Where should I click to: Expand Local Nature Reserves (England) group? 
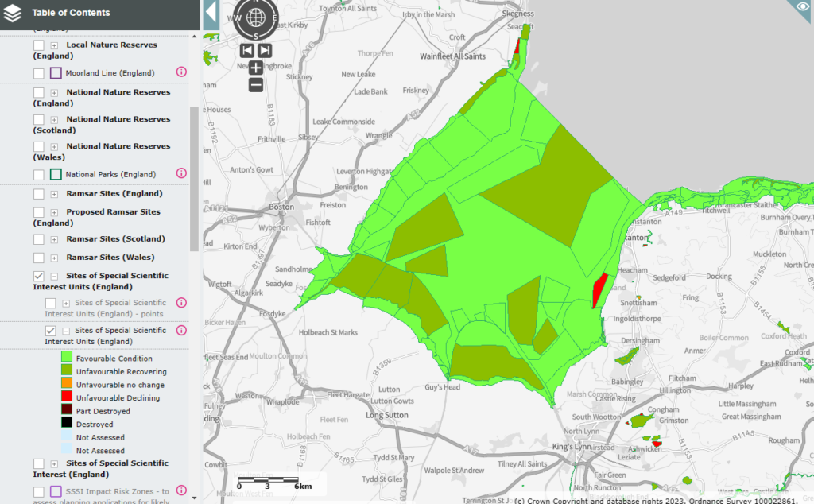pyautogui.click(x=55, y=45)
